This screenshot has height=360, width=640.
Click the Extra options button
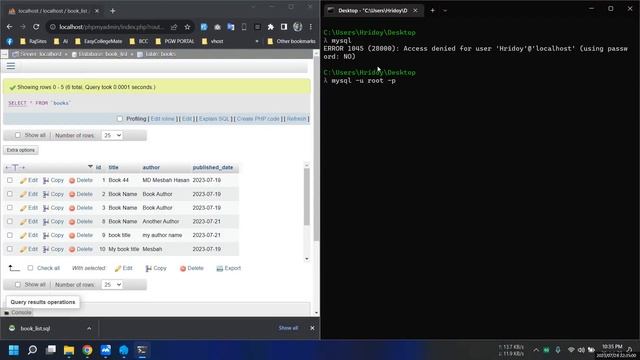(x=21, y=150)
